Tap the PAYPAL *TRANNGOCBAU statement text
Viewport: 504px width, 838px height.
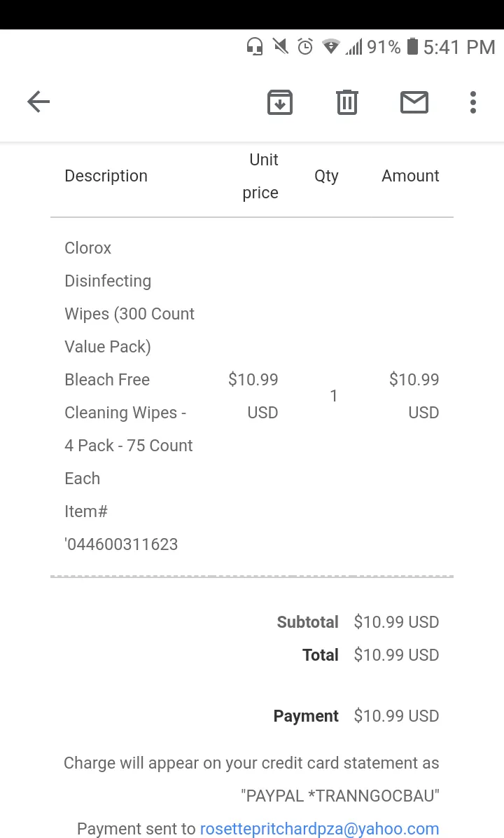pyautogui.click(x=340, y=795)
